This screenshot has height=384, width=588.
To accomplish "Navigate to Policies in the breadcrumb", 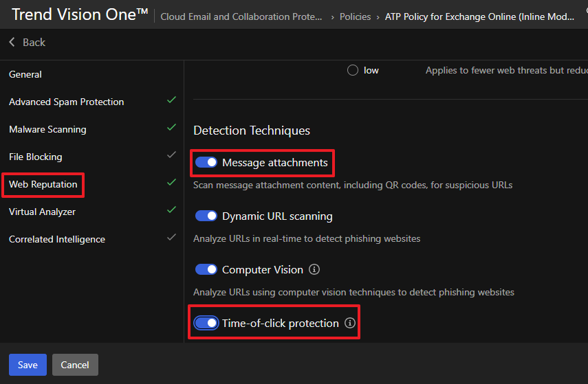I will pyautogui.click(x=355, y=16).
